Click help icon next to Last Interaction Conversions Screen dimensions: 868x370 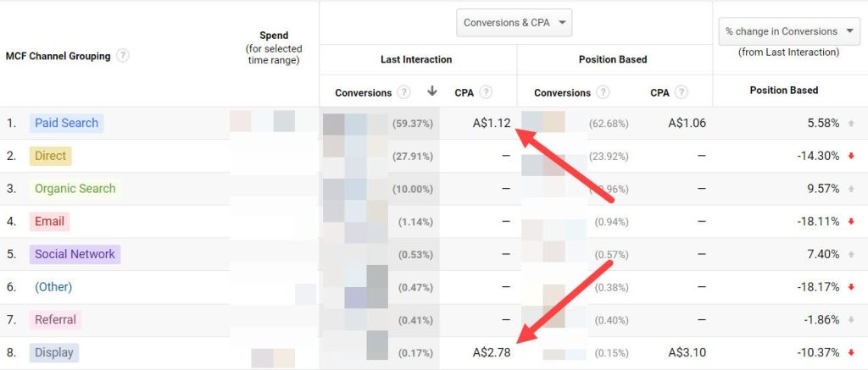coord(404,92)
